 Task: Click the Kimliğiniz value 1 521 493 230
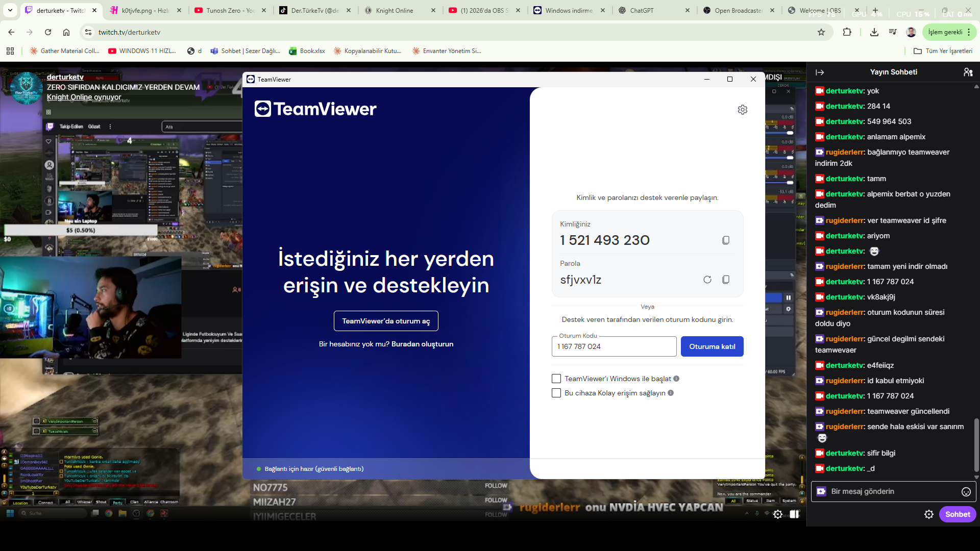pyautogui.click(x=605, y=240)
